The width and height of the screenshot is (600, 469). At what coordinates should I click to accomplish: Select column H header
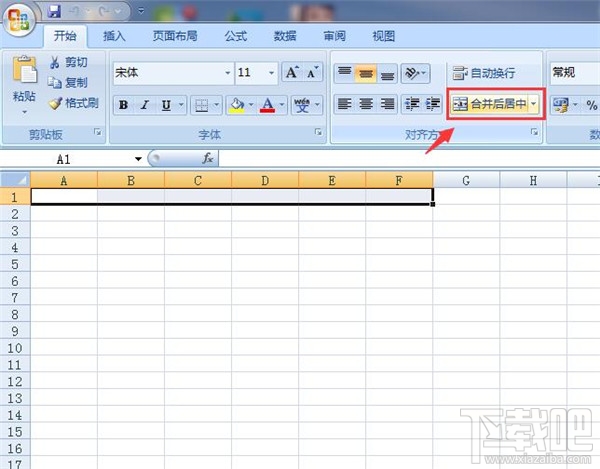[x=533, y=180]
